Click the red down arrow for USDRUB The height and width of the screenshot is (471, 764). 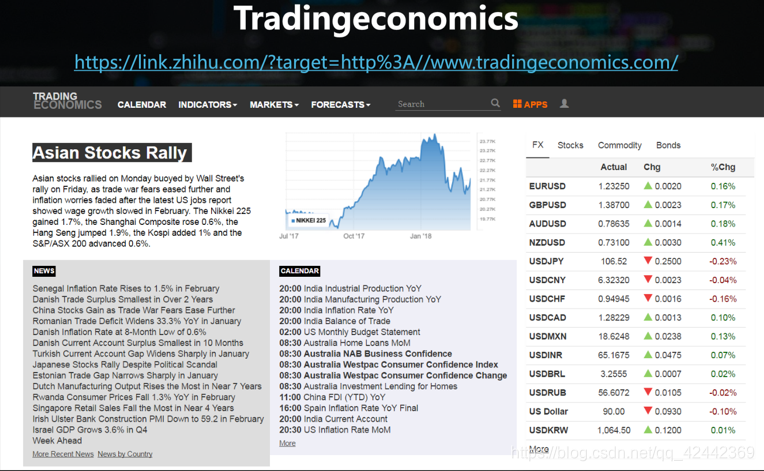pyautogui.click(x=648, y=392)
